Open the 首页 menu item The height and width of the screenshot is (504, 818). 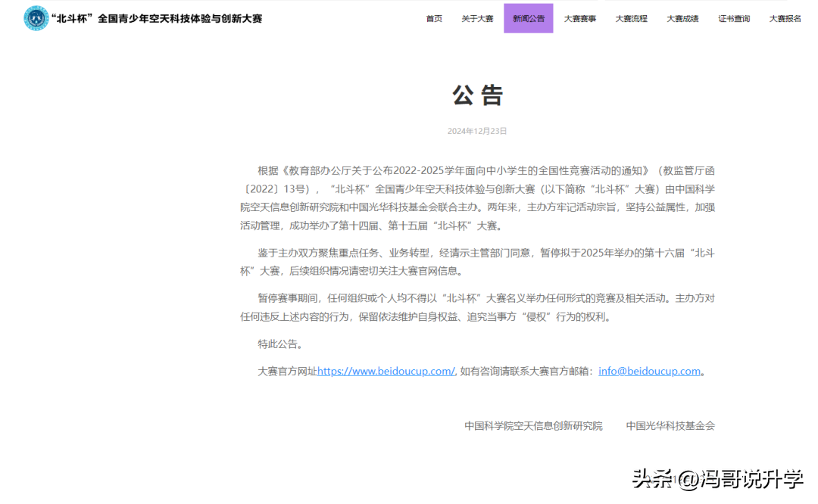tap(434, 19)
